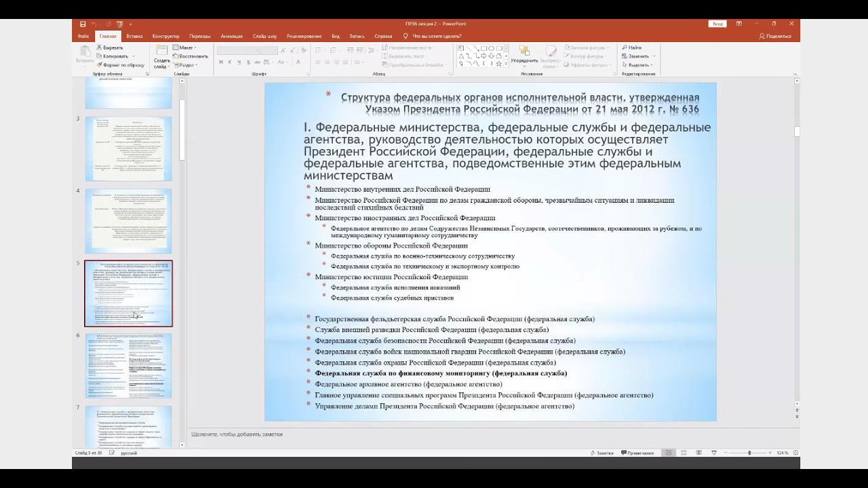Pick the oval shape in shapes gallery
Viewport: 868px width, 488px height.
(x=491, y=48)
